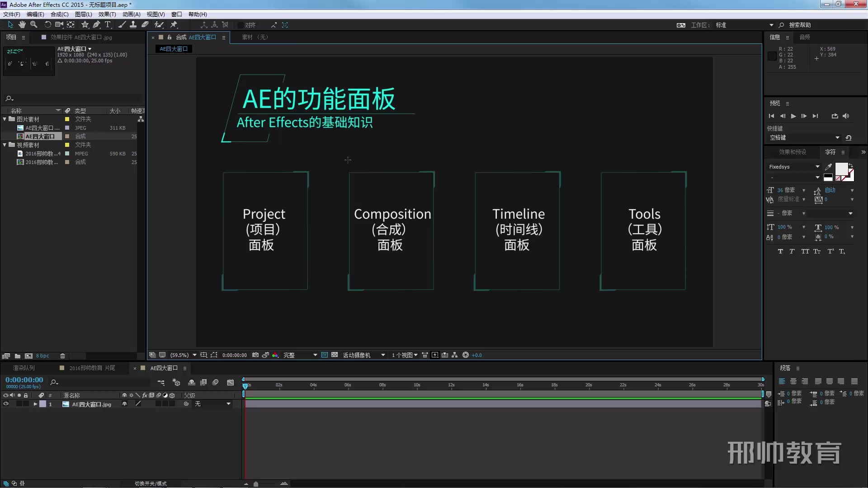Select the Puppet Pin tool

174,25
